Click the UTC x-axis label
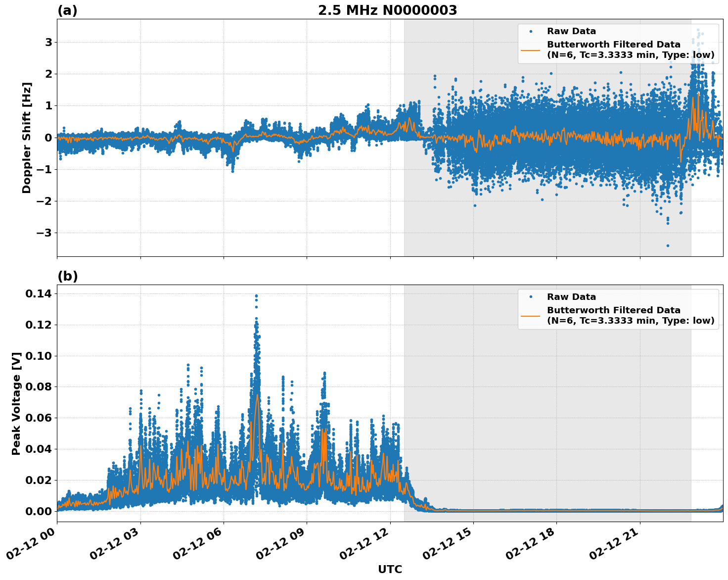This screenshot has height=580, width=728. pyautogui.click(x=390, y=569)
